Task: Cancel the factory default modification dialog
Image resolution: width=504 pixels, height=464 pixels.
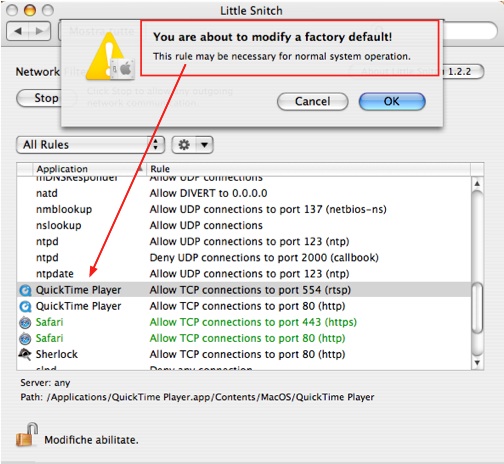Action: coord(313,101)
